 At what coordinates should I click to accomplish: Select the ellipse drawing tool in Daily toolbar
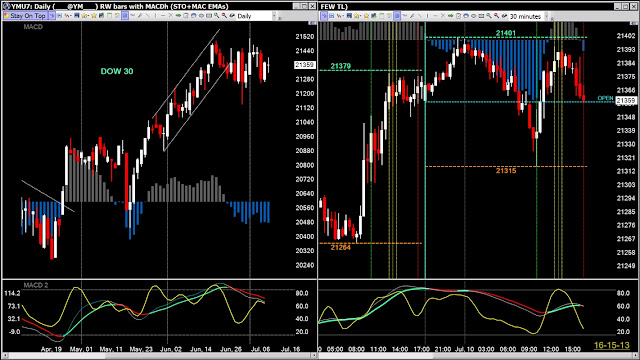click(x=201, y=16)
